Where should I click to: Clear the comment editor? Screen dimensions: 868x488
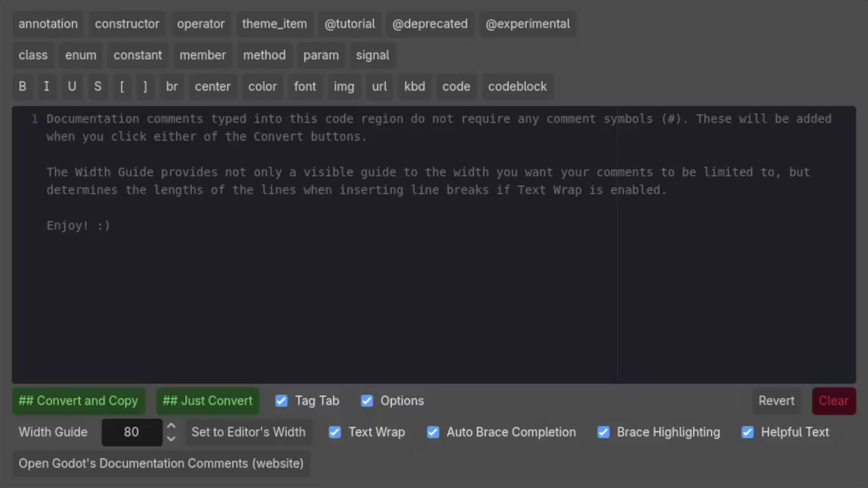833,401
